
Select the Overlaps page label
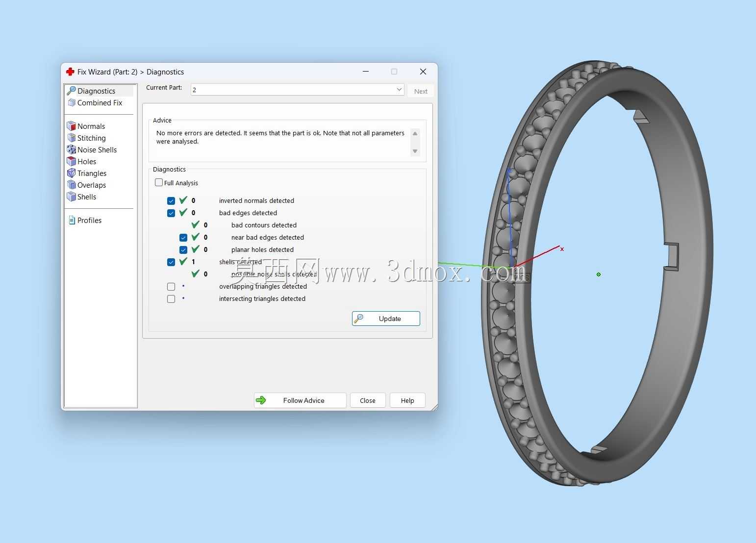point(92,185)
